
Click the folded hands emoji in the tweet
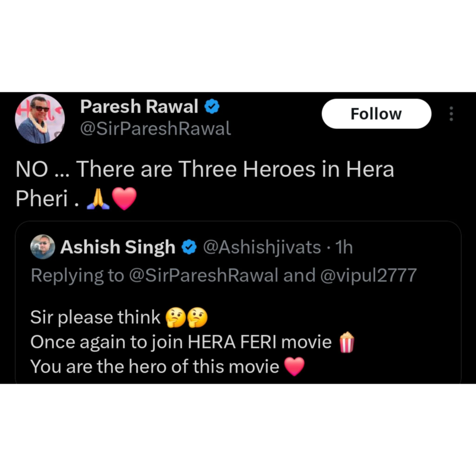[x=98, y=199]
